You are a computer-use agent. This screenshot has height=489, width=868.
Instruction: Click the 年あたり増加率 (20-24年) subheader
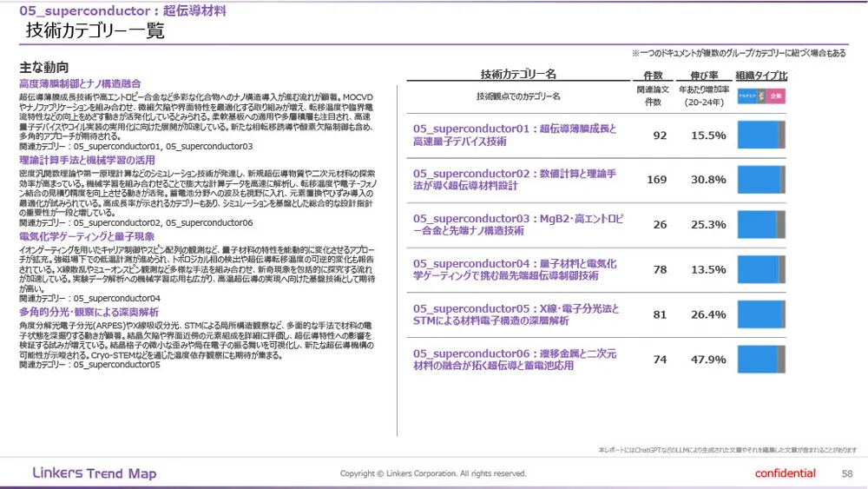[704, 96]
